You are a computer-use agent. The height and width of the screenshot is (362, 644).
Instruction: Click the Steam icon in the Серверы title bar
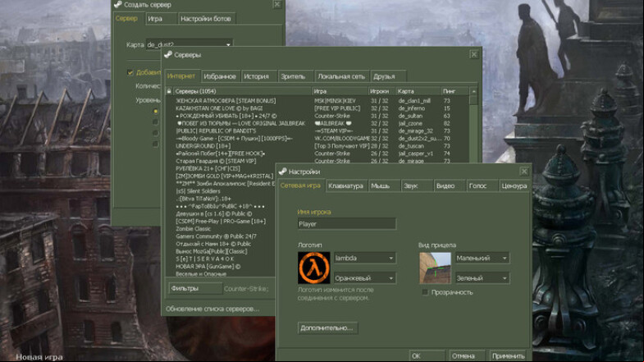168,55
